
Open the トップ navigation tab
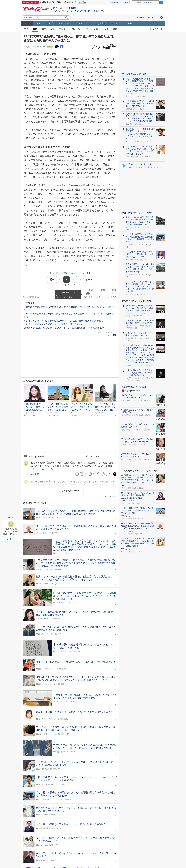27,24
